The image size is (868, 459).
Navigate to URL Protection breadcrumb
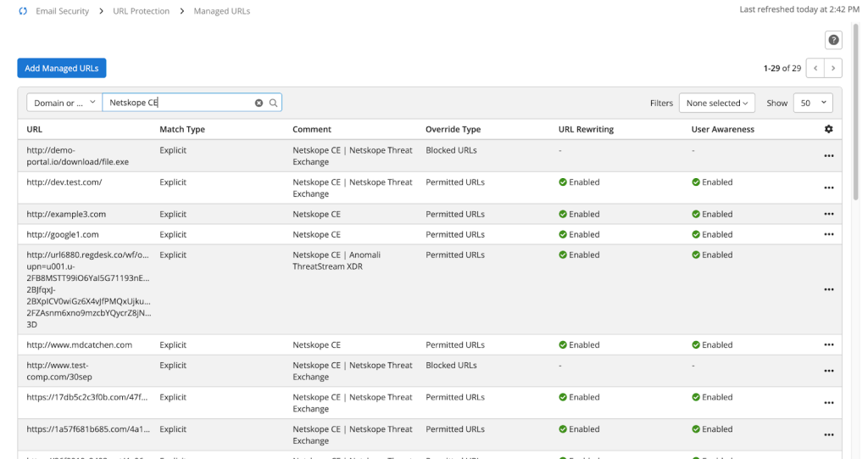142,11
